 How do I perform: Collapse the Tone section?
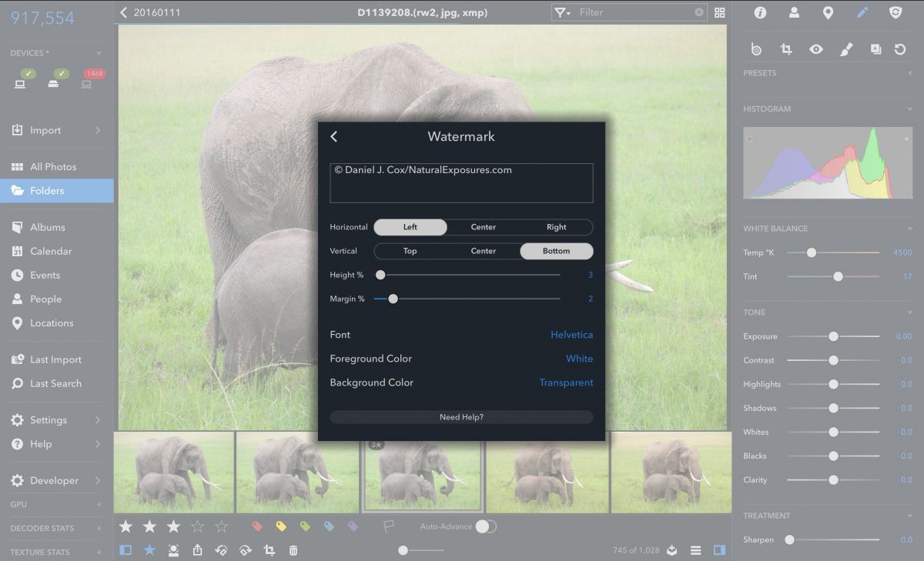click(x=909, y=312)
